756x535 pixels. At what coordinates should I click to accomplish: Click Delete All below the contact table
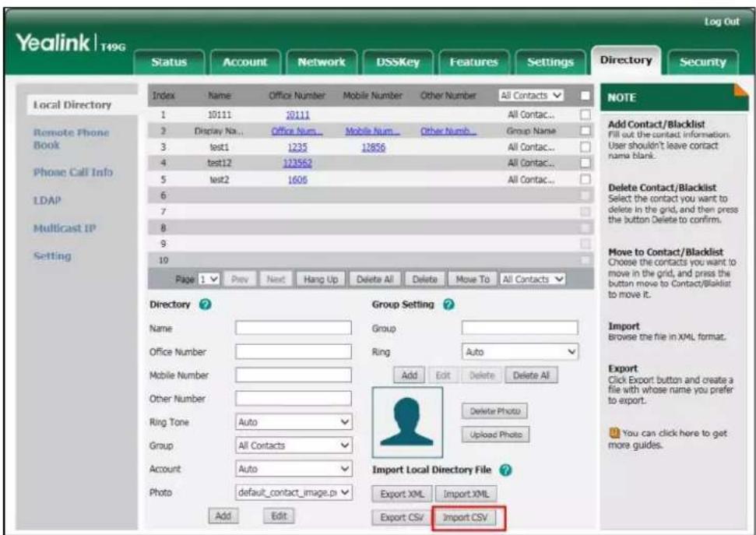[x=374, y=280]
